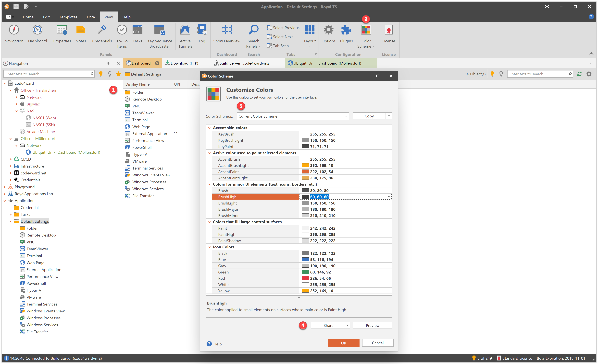Open the Tasks panel in the ribbon

pos(137,34)
